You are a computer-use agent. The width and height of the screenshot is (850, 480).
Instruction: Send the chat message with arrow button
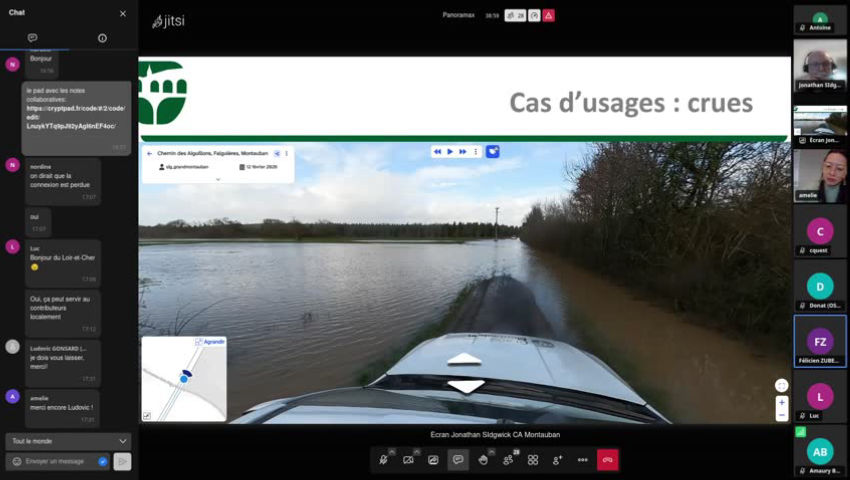(x=122, y=461)
